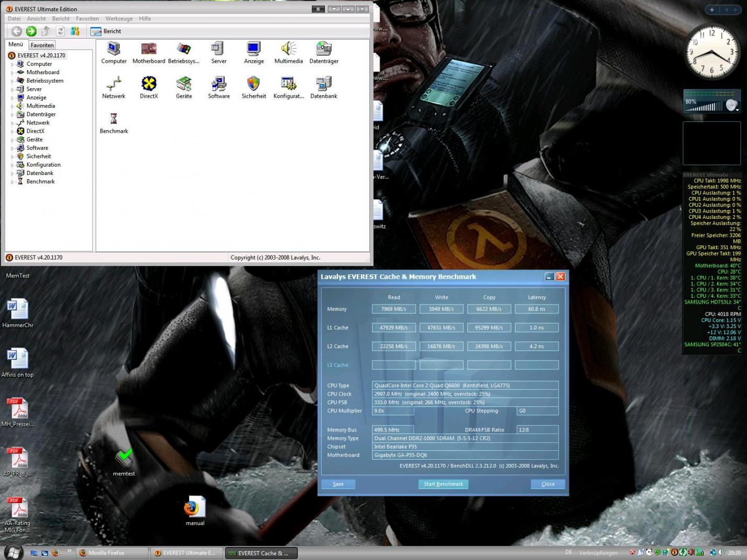Expand the Server tree node

13,89
